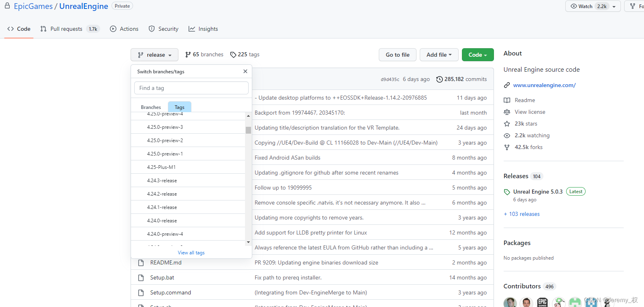Select tag 4.24.1-release
This screenshot has height=307, width=644.
[x=188, y=207]
